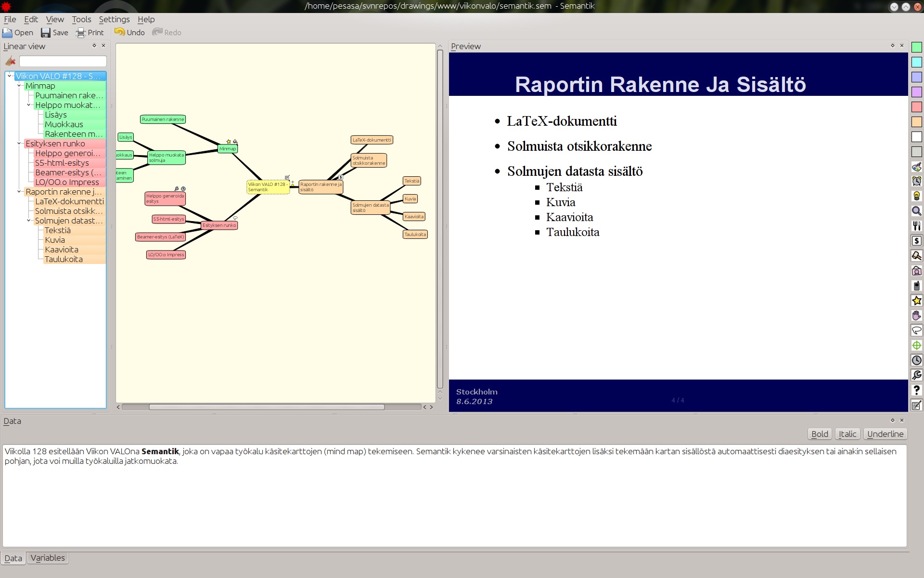Image resolution: width=924 pixels, height=578 pixels.
Task: Select the Esityksen runko node on the canvas
Action: click(x=219, y=225)
